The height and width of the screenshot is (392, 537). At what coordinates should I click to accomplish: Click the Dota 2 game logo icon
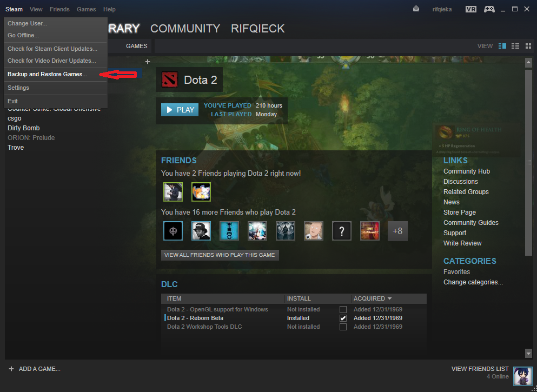pos(170,79)
